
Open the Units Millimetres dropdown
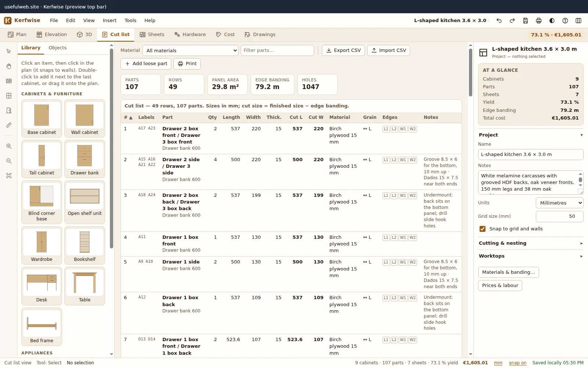pos(559,203)
